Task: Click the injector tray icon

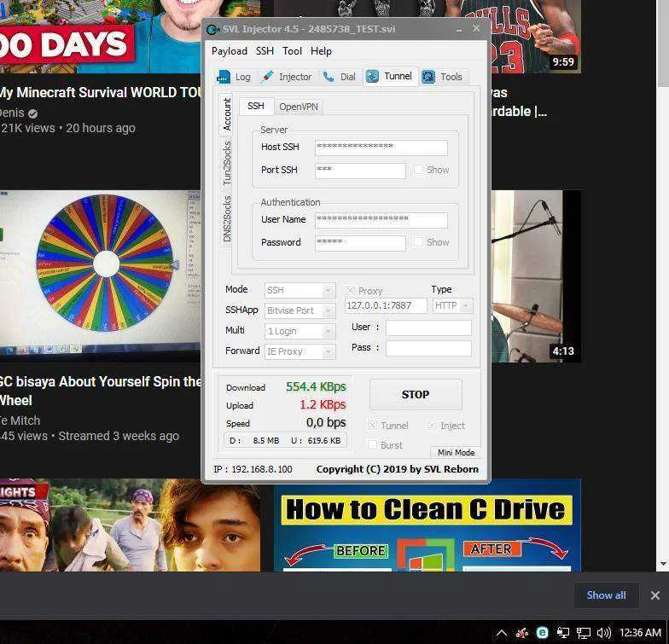Action: (522, 633)
